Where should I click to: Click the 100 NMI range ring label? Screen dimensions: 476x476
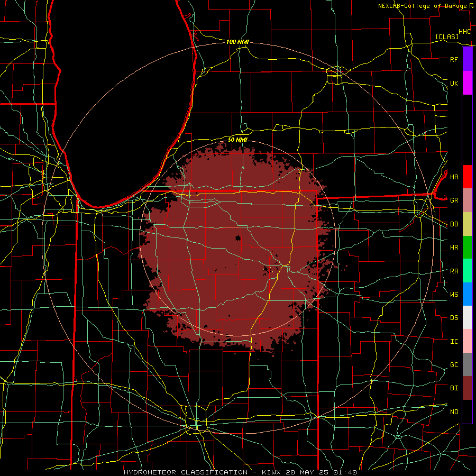[x=237, y=42]
